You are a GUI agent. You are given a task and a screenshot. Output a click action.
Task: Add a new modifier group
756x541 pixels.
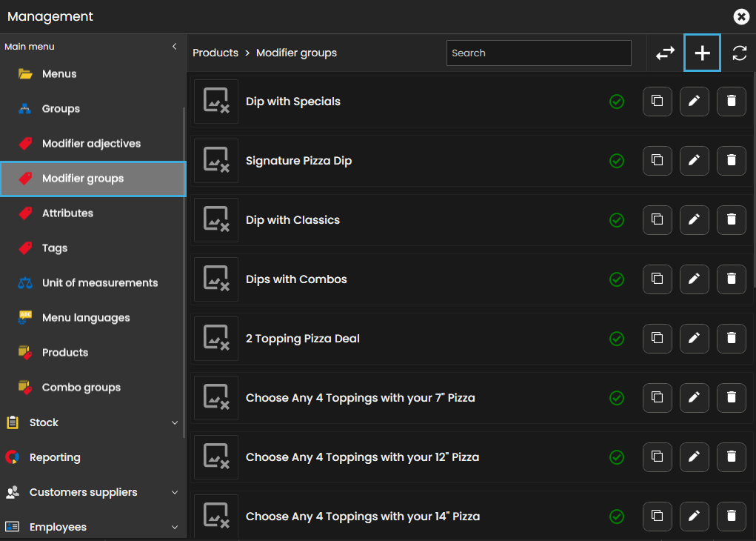(x=702, y=53)
